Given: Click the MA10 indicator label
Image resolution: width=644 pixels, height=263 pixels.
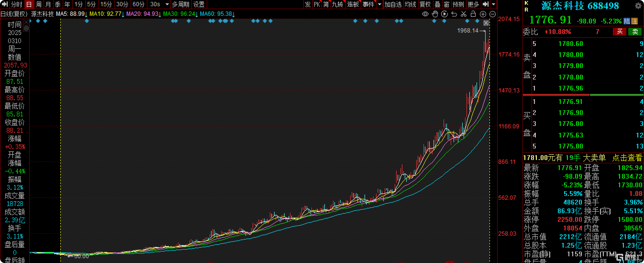Looking at the screenshot, I should 107,14.
